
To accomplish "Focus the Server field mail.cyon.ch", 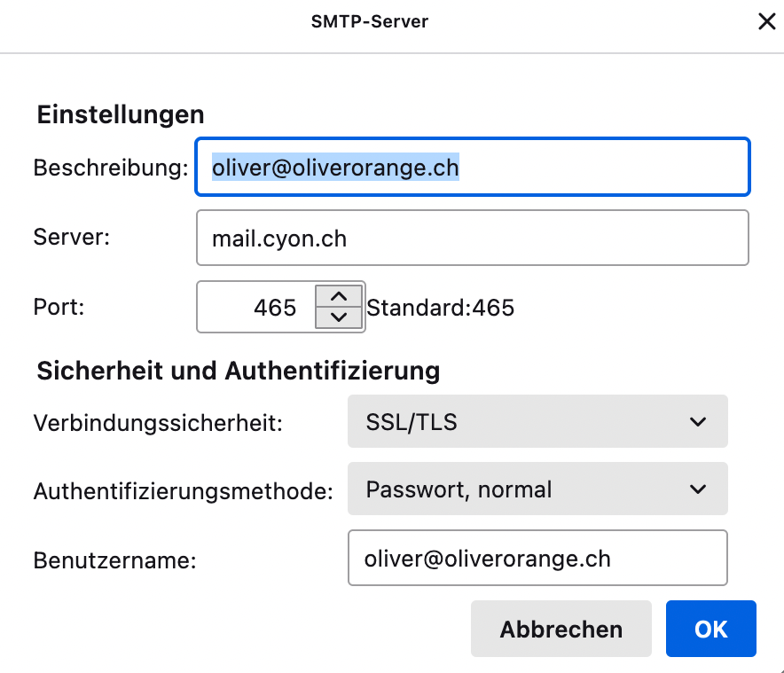I will click(473, 238).
